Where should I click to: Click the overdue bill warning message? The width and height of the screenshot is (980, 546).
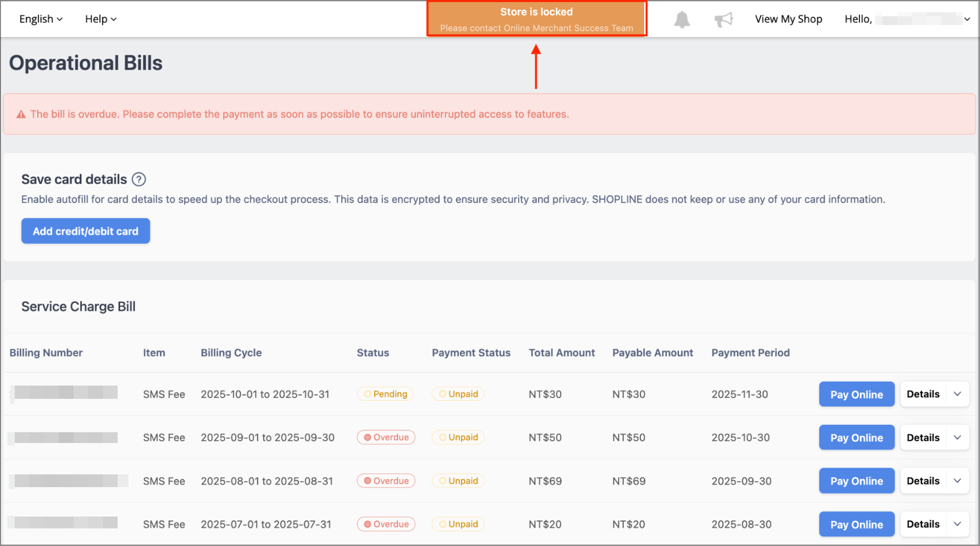click(300, 114)
